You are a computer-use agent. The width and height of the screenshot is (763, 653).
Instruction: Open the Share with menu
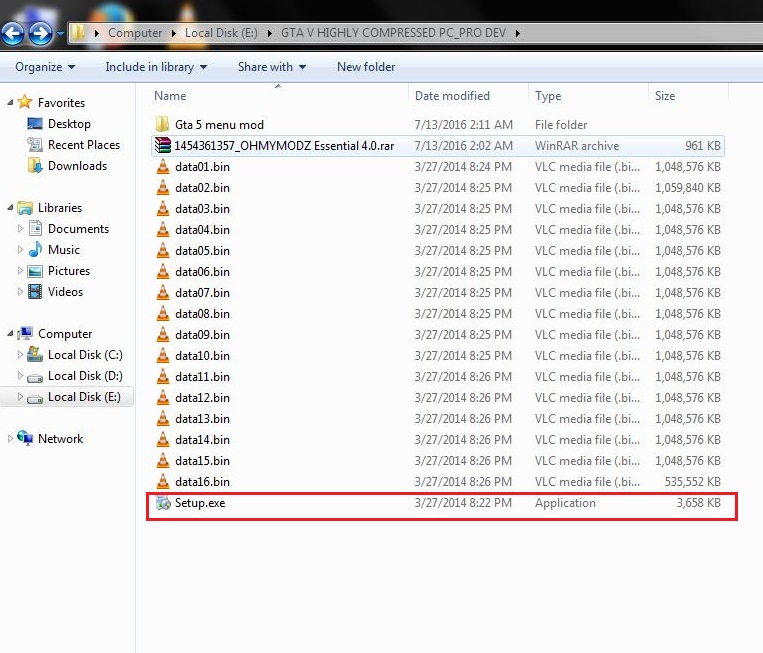(x=272, y=67)
